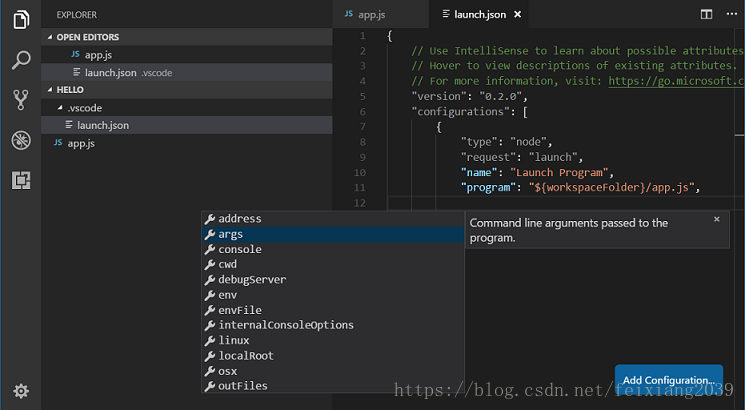Open the Debug view icon
745x410 pixels.
pyautogui.click(x=21, y=140)
